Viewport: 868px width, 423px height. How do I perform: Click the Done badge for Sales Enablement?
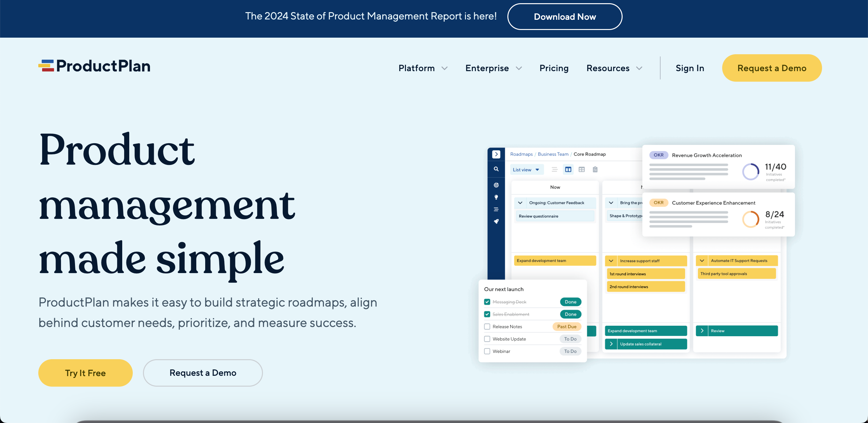(x=571, y=314)
